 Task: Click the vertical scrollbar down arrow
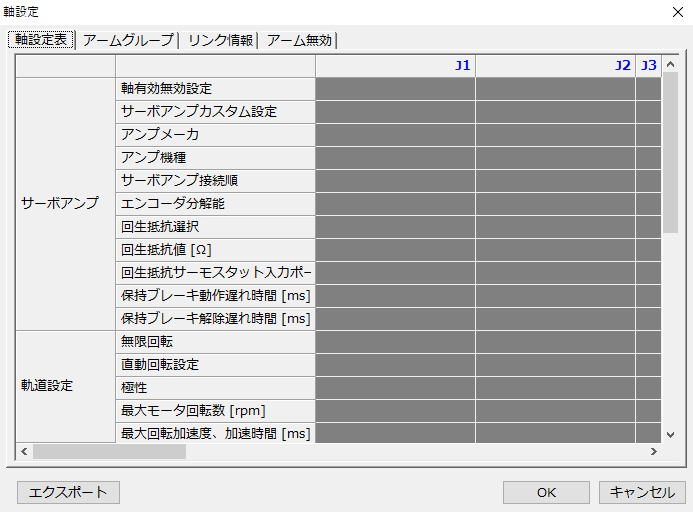coord(671,434)
